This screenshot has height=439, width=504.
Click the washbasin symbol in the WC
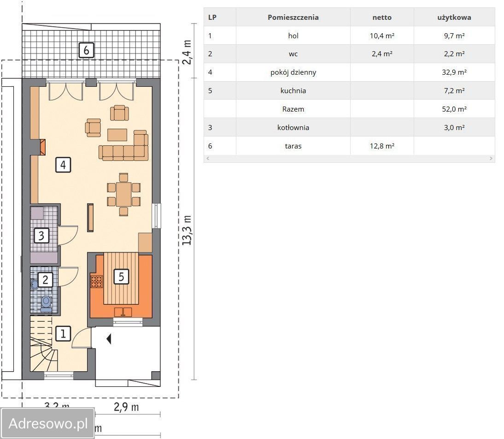point(35,284)
